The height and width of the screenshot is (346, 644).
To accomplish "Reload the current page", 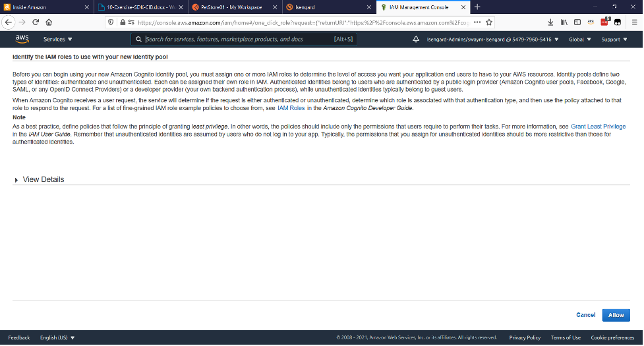I will pos(36,22).
